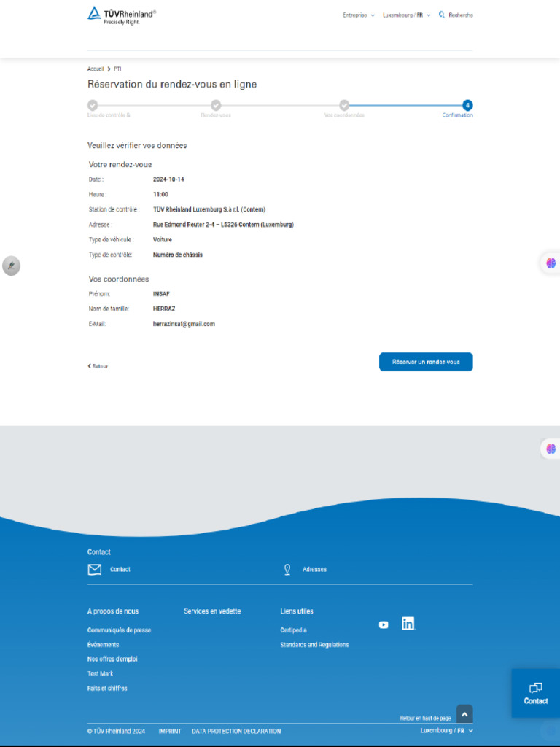Click Réserver un rendez-vous button
The width and height of the screenshot is (560, 747).
click(426, 362)
